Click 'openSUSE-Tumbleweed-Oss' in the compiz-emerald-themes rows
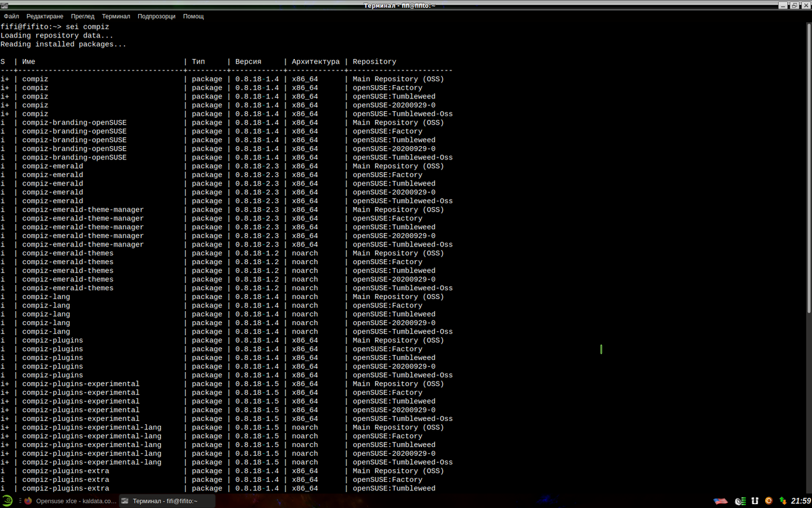The height and width of the screenshot is (508, 812). tap(403, 288)
